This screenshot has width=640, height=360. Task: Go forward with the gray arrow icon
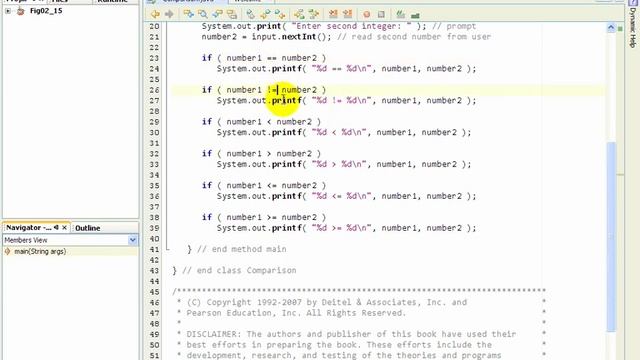coord(169,14)
